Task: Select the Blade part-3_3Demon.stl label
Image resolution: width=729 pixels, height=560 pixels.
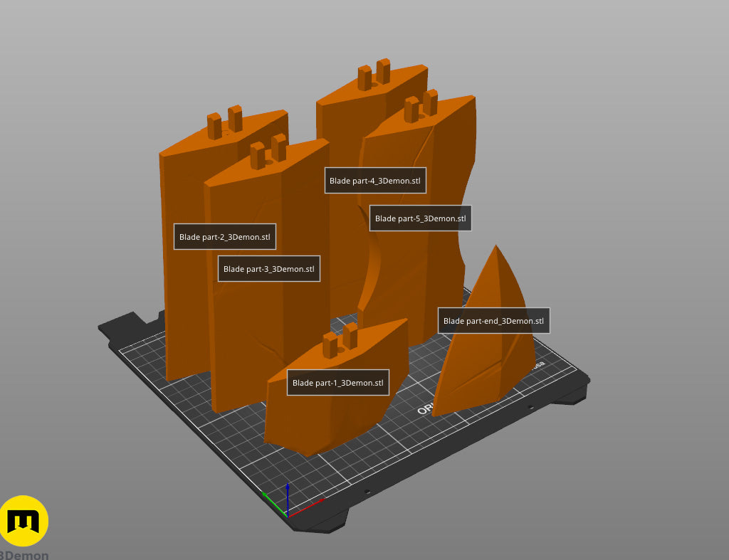Action: point(269,268)
